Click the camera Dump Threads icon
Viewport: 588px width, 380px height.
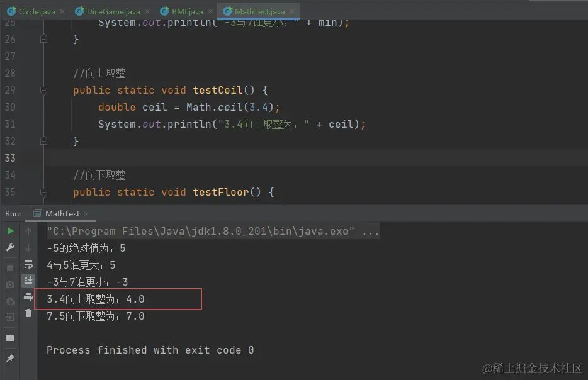[11, 285]
